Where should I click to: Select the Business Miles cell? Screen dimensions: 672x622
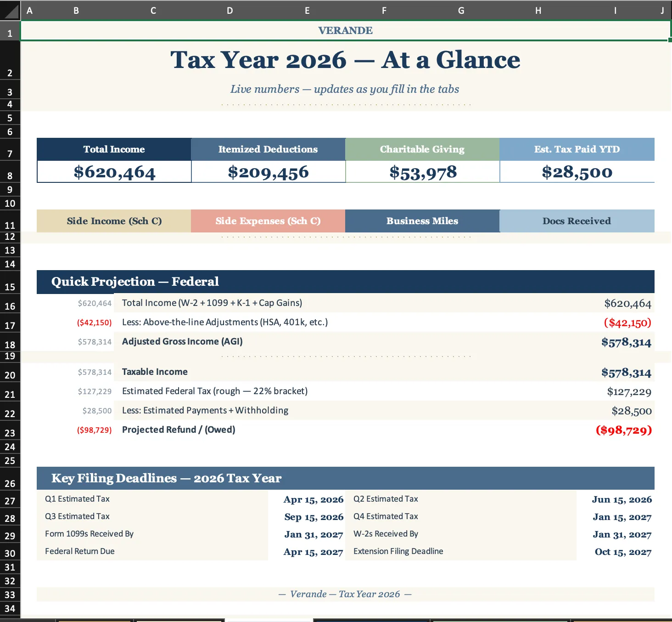pyautogui.click(x=423, y=221)
